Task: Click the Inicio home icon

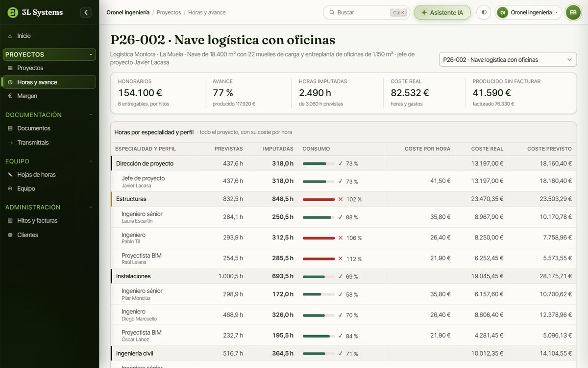Action: coord(10,36)
